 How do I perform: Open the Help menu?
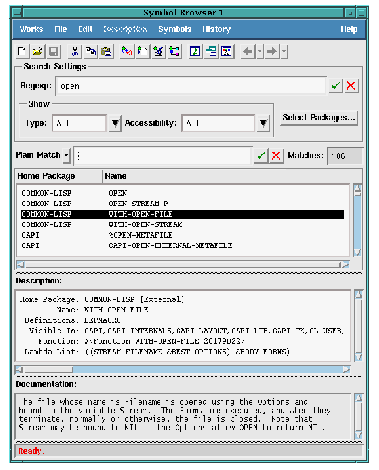[349, 29]
